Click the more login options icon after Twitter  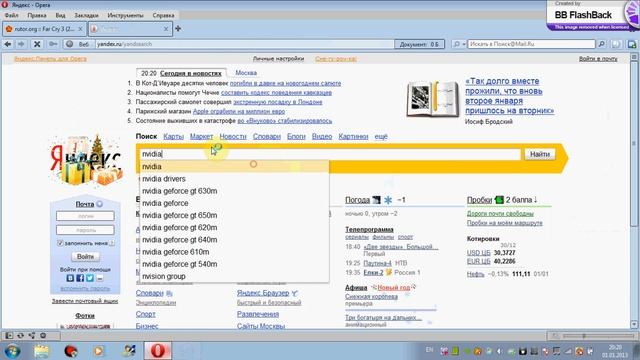click(x=100, y=278)
